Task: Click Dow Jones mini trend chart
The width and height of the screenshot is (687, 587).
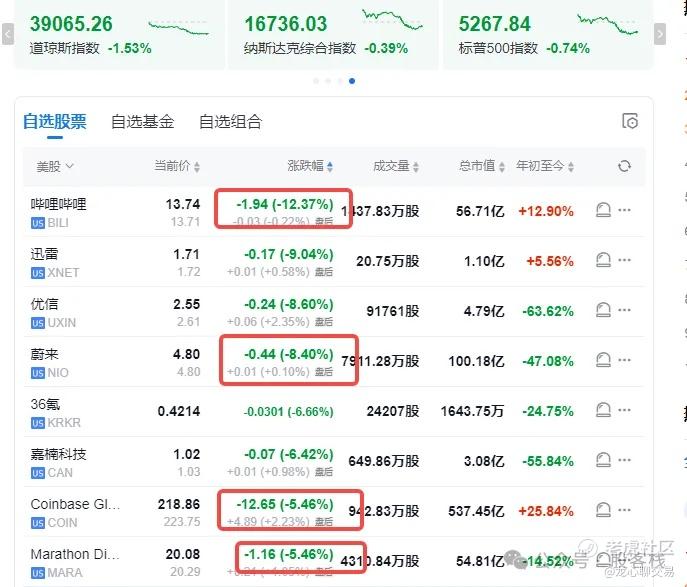Action: pos(179,27)
